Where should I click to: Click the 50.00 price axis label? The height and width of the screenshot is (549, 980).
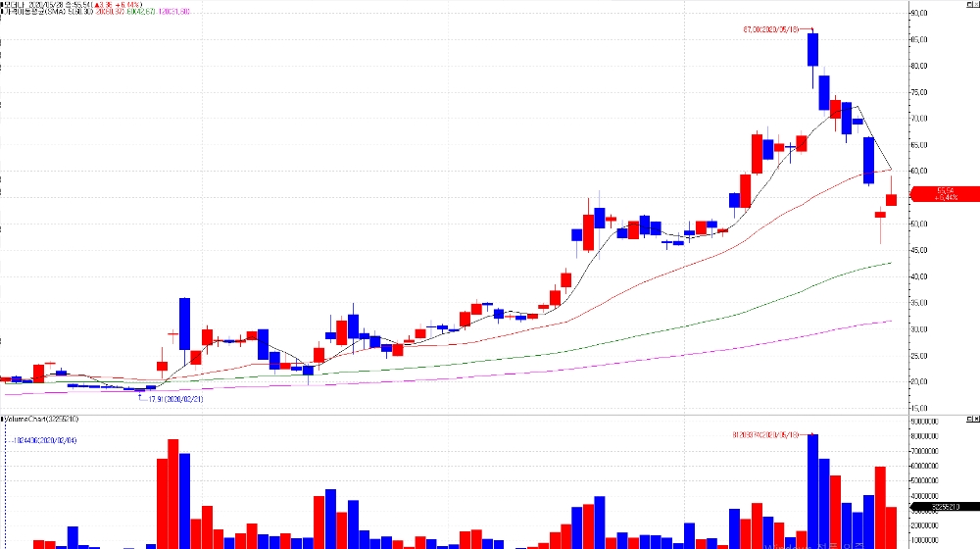pyautogui.click(x=919, y=224)
